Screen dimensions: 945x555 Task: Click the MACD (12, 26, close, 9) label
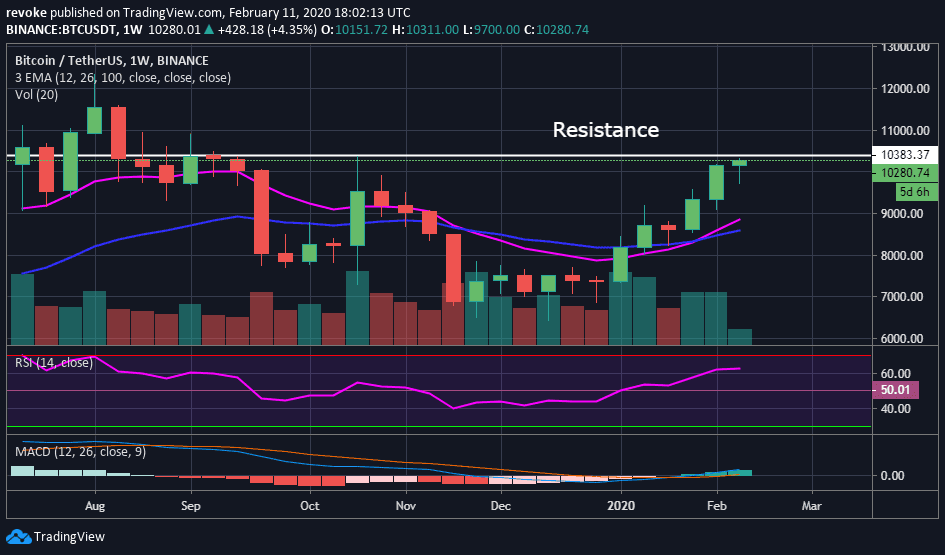(80, 452)
